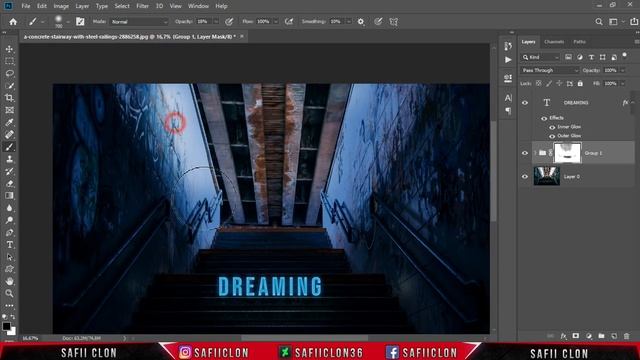Select the Healing Brush tool
Viewport: 640px width, 360px height.
click(x=9, y=135)
